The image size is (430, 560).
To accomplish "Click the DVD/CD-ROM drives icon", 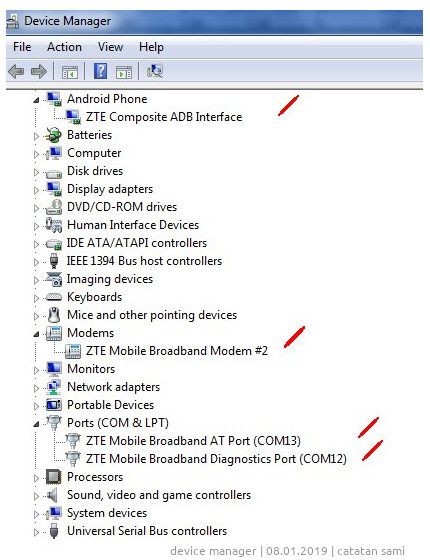I will coord(54,207).
